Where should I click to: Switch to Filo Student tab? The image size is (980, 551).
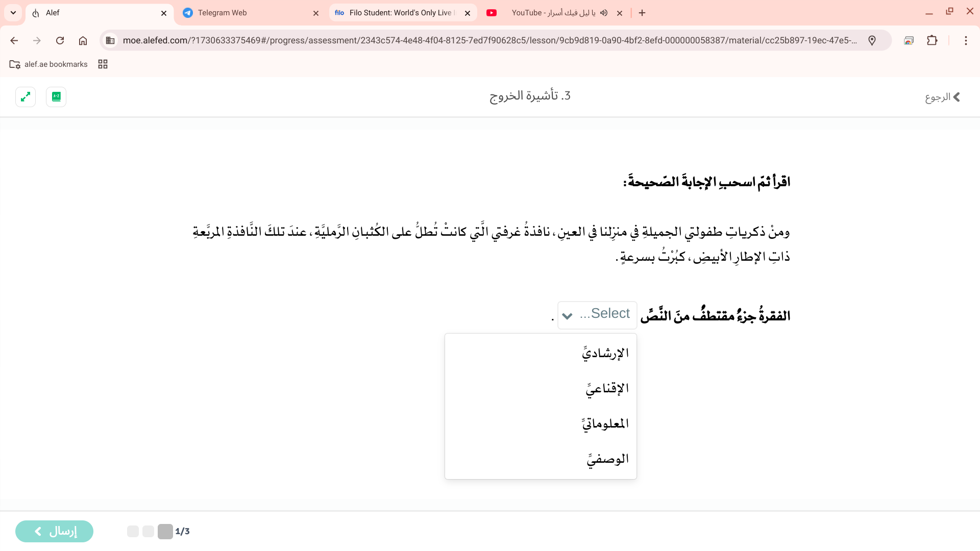click(x=401, y=13)
